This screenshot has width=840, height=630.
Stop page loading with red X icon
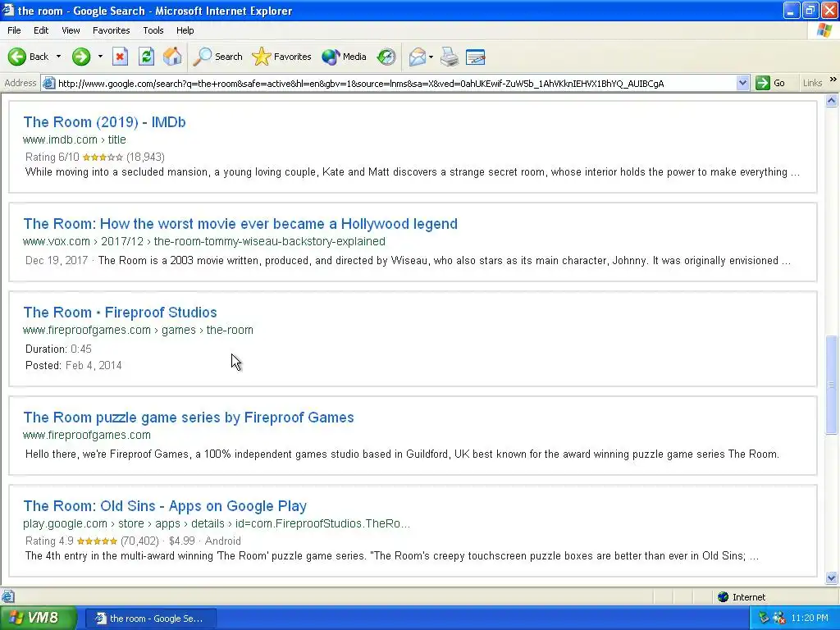tap(120, 57)
